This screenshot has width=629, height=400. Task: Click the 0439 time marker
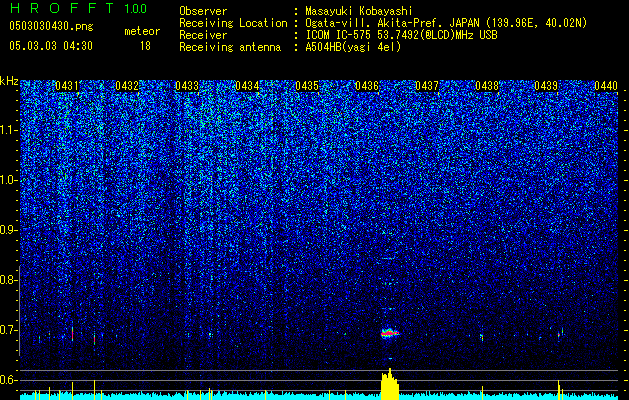point(546,86)
